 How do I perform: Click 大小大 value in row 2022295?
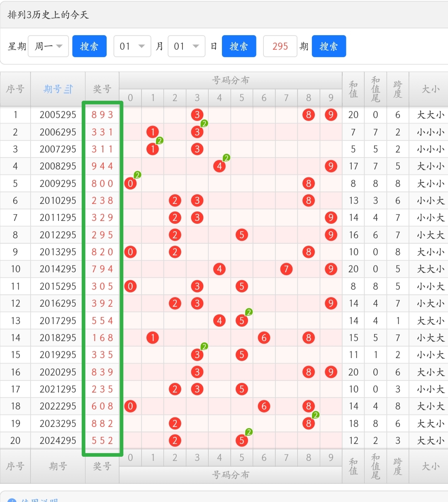(x=431, y=406)
